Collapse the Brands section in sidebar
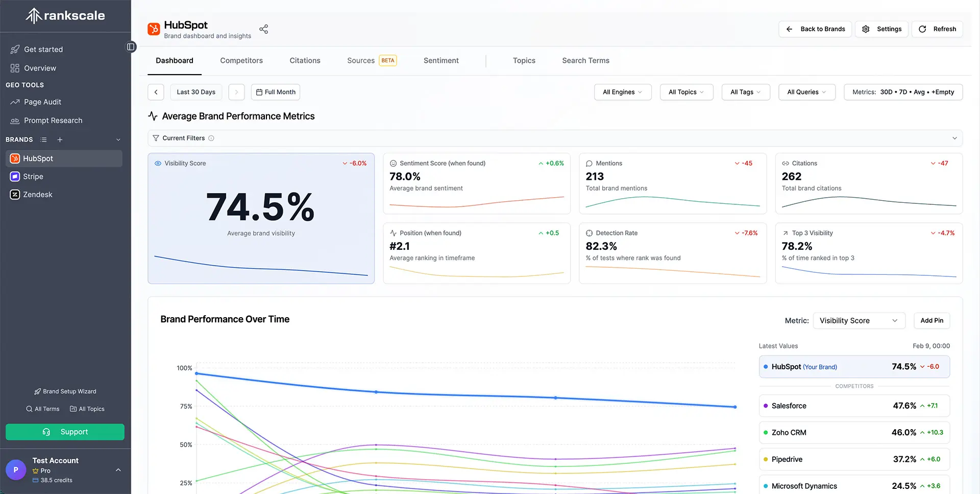Screen dimensions: 980x494 click(x=118, y=139)
